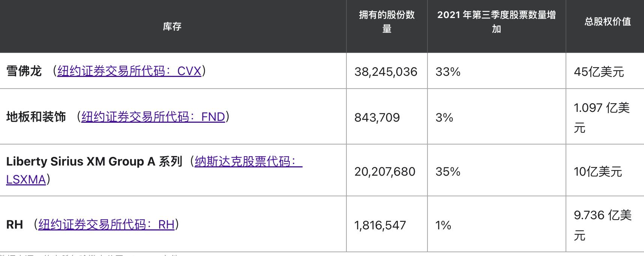Click the 35% increase cell
Screen dimensions: 644x256
(x=448, y=172)
